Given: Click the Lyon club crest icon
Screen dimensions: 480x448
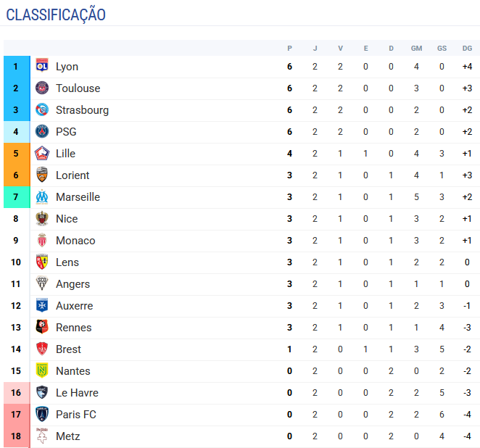Looking at the screenshot, I should click(42, 65).
